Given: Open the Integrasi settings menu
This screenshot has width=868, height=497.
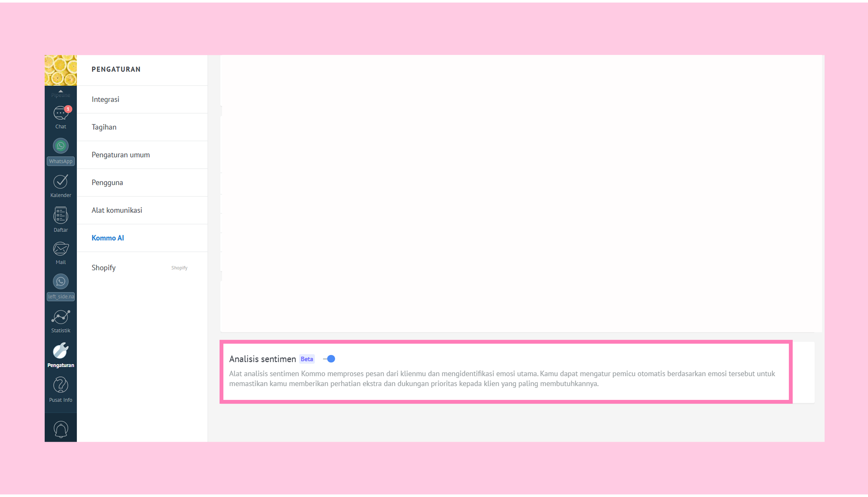Looking at the screenshot, I should point(142,99).
